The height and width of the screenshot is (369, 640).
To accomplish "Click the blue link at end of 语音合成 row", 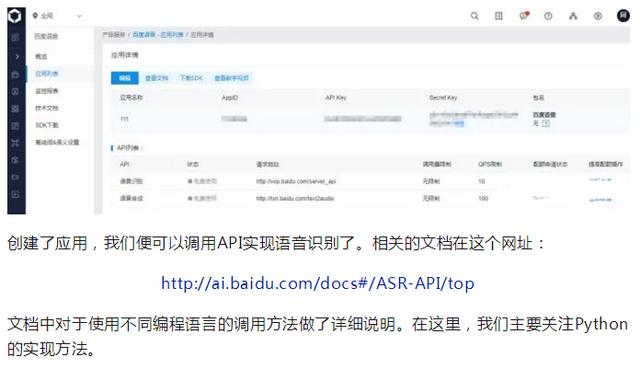I will [600, 200].
